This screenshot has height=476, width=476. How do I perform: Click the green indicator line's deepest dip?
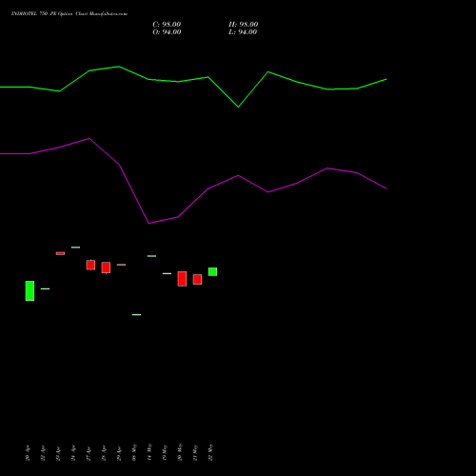pos(238,107)
